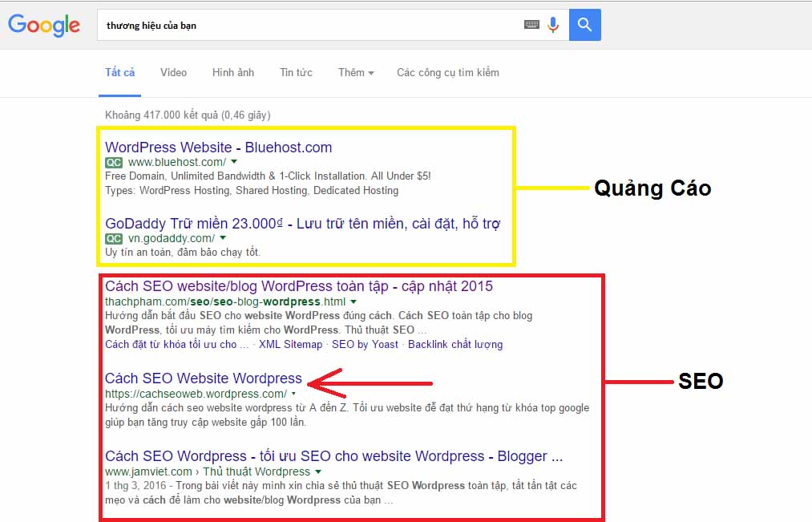812x522 pixels.
Task: Open the on-screen keyboard icon in search bar
Action: 531,25
